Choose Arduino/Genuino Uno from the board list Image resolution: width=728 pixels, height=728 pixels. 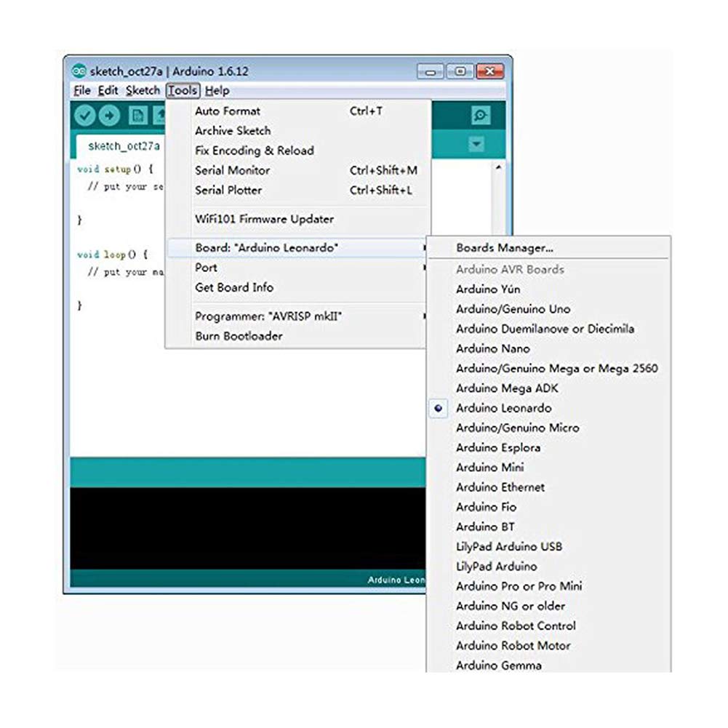point(513,309)
